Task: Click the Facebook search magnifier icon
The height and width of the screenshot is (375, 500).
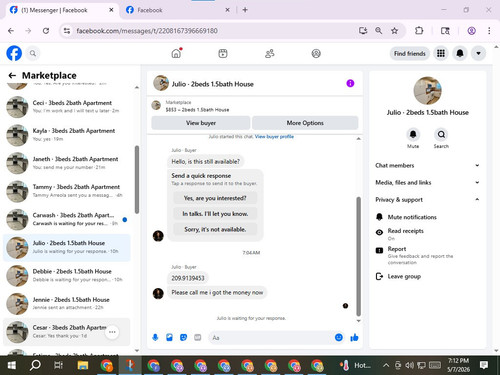Action: pyautogui.click(x=33, y=53)
